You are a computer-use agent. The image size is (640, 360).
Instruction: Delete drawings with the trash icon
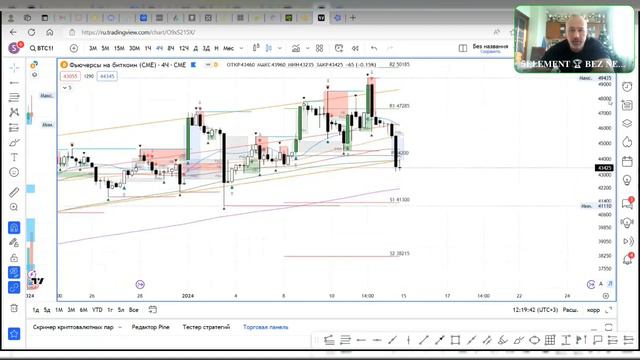coord(14,308)
